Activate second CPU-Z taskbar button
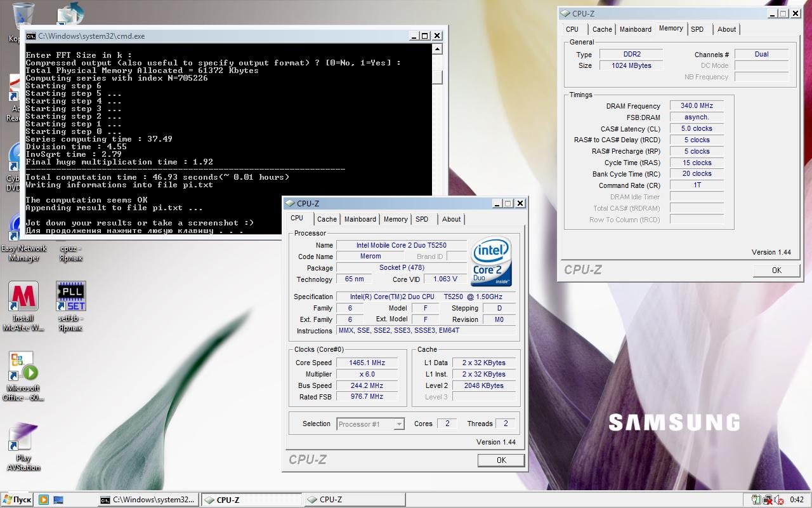The image size is (812, 508). pos(355,500)
